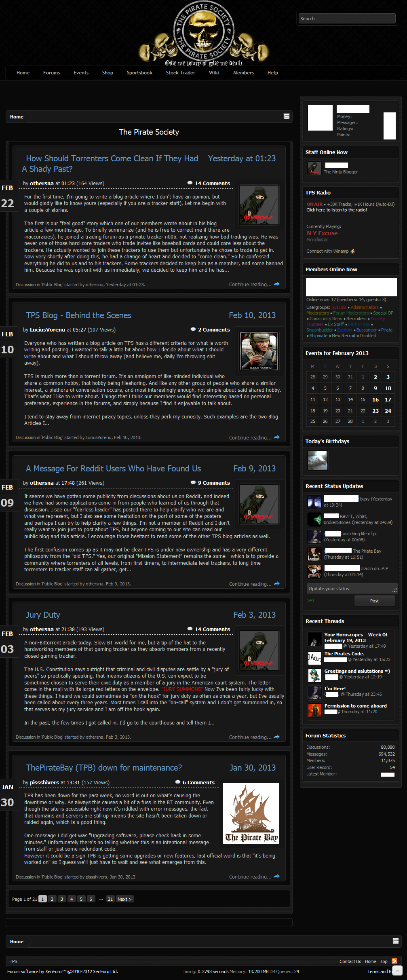Viewport: 407px width, 980px height.
Task: Click Continue reading on Reddit Users post
Action: pyautogui.click(x=250, y=584)
